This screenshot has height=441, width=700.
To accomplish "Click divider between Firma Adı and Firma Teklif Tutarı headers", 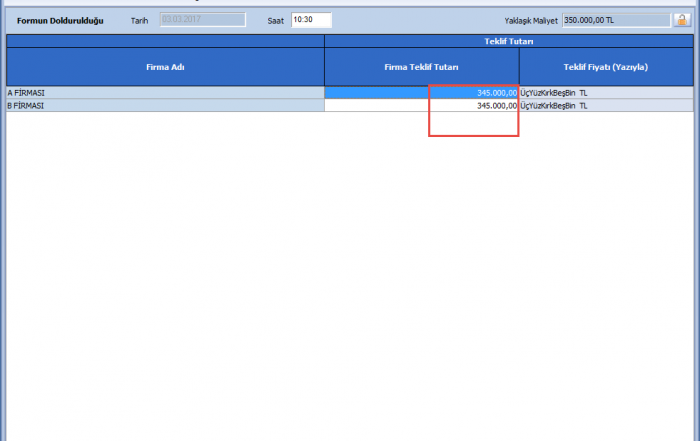I will (x=324, y=67).
